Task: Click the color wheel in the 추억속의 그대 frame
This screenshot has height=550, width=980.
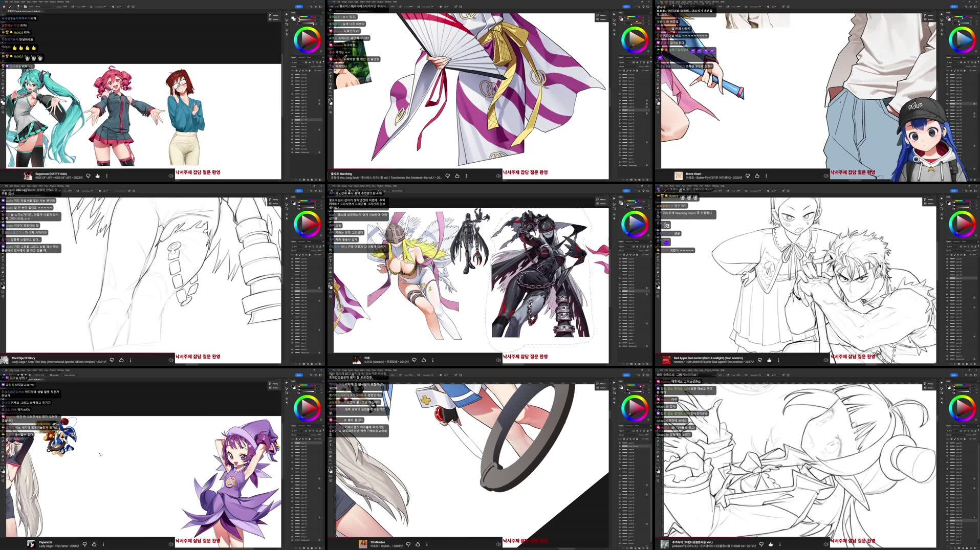Action: click(962, 408)
